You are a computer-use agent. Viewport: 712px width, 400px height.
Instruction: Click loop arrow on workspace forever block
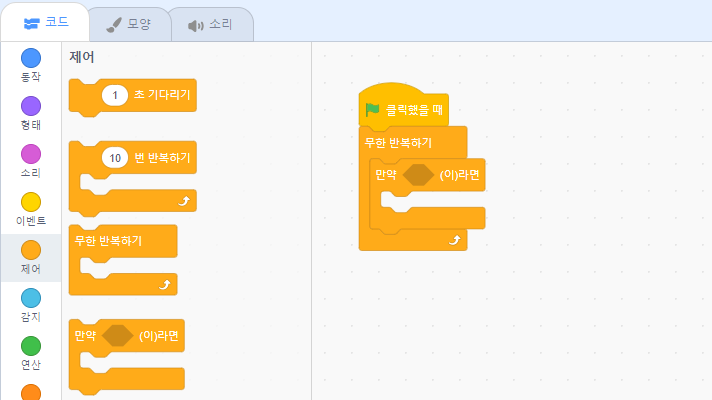tap(455, 240)
